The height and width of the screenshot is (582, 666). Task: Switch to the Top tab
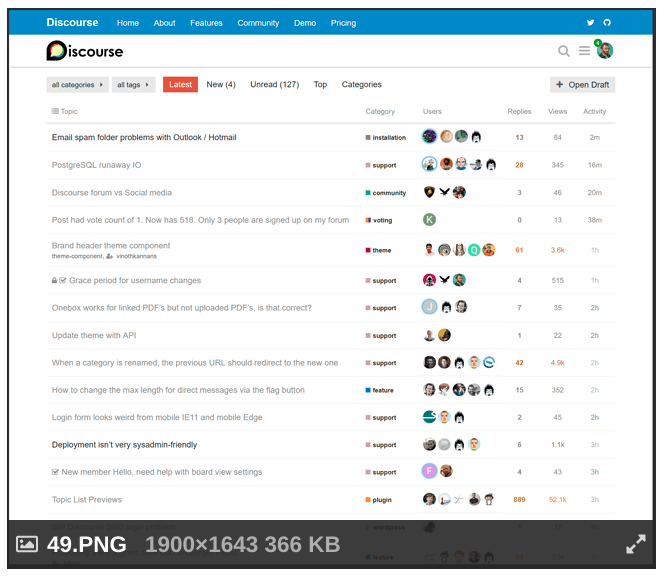(320, 85)
